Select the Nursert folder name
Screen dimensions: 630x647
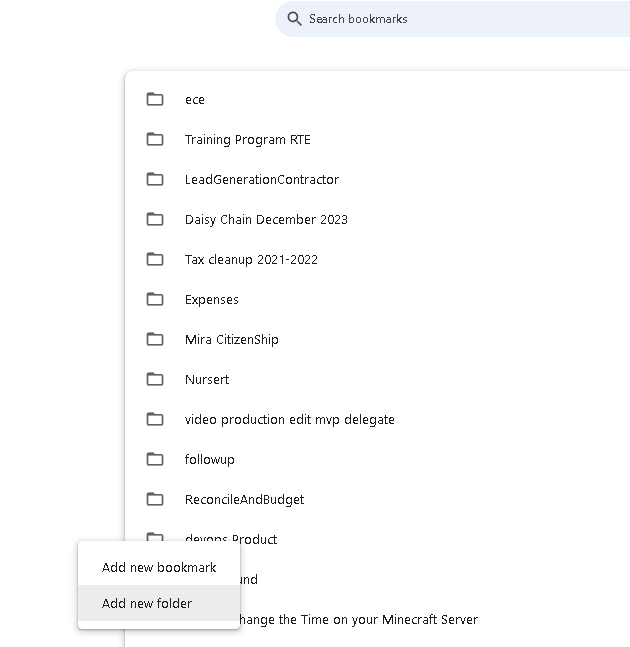207,380
